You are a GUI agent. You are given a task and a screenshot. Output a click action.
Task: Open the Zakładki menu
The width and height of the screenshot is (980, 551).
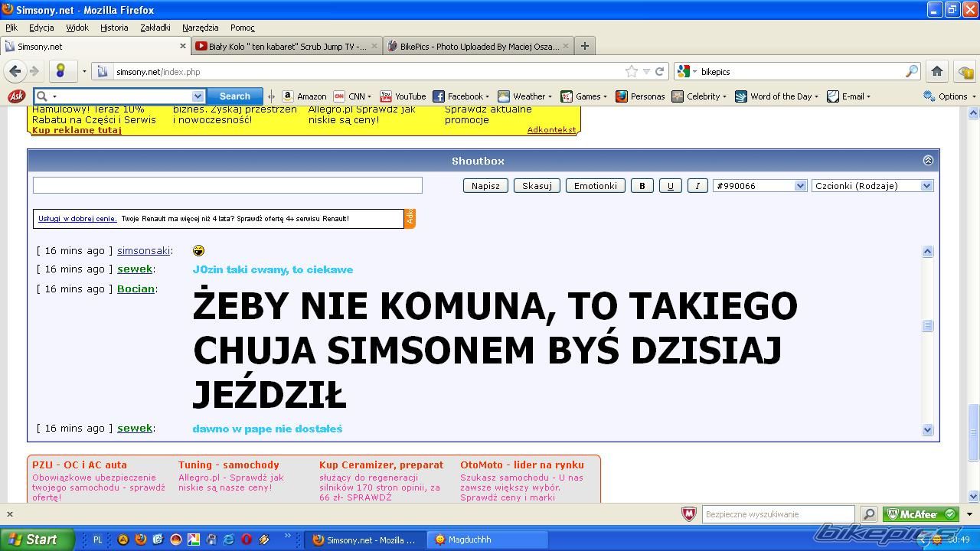[155, 28]
